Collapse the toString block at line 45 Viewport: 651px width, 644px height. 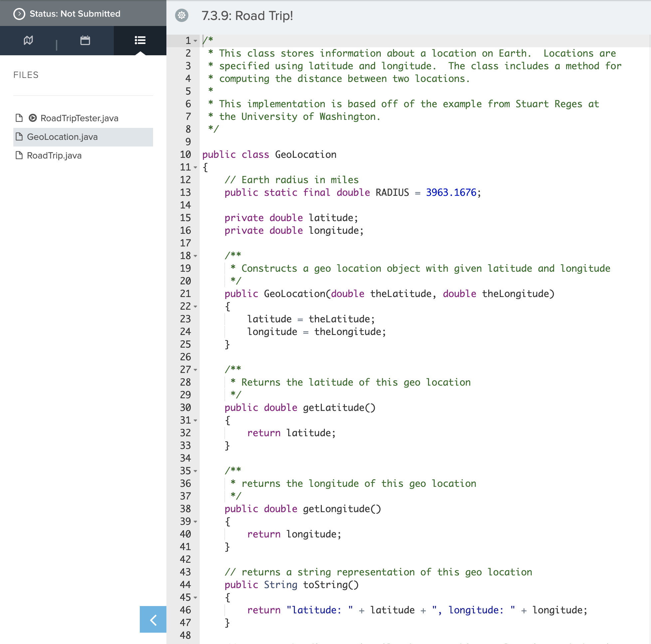[x=195, y=597]
